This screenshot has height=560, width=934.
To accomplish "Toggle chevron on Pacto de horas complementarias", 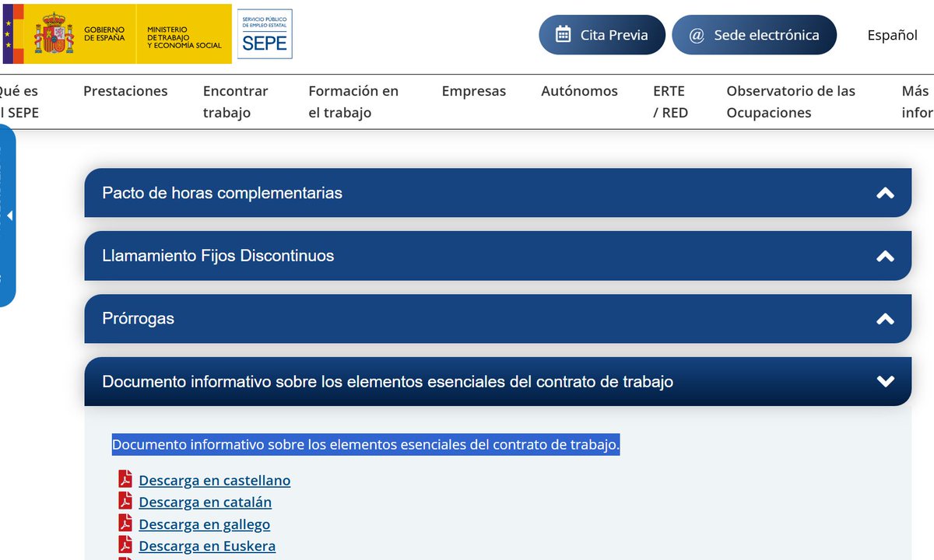I will [x=885, y=193].
